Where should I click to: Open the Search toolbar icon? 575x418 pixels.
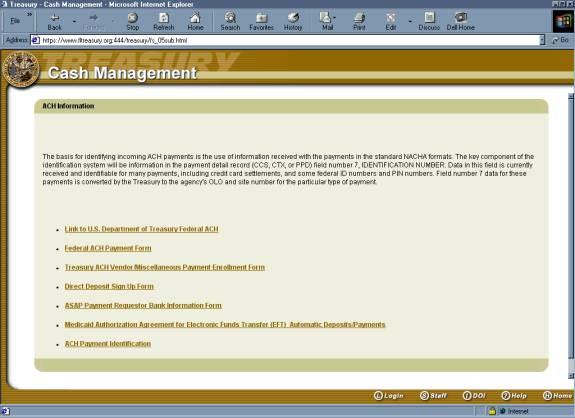[230, 22]
